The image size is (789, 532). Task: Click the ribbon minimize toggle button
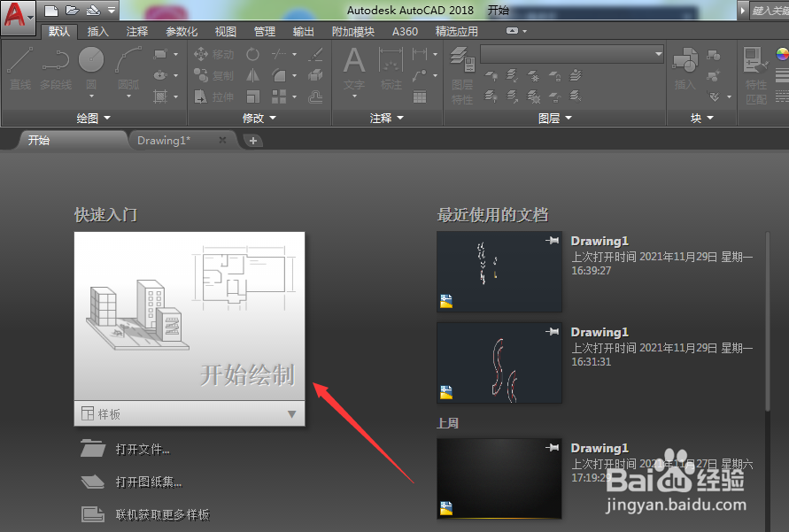pos(512,31)
